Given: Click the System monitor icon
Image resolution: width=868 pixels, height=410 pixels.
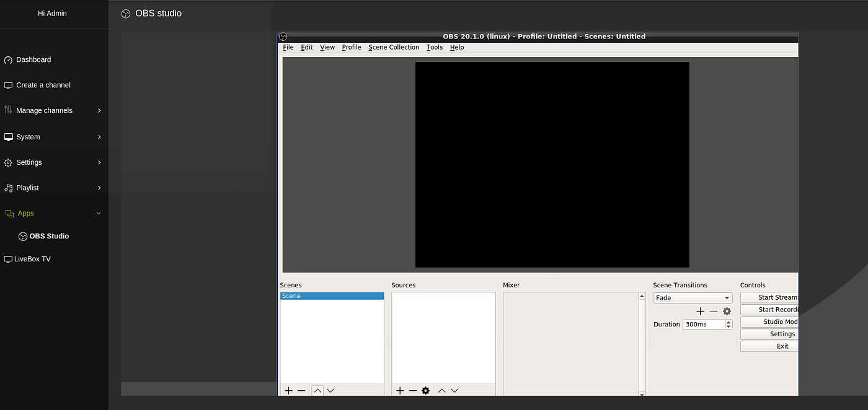Looking at the screenshot, I should point(8,137).
